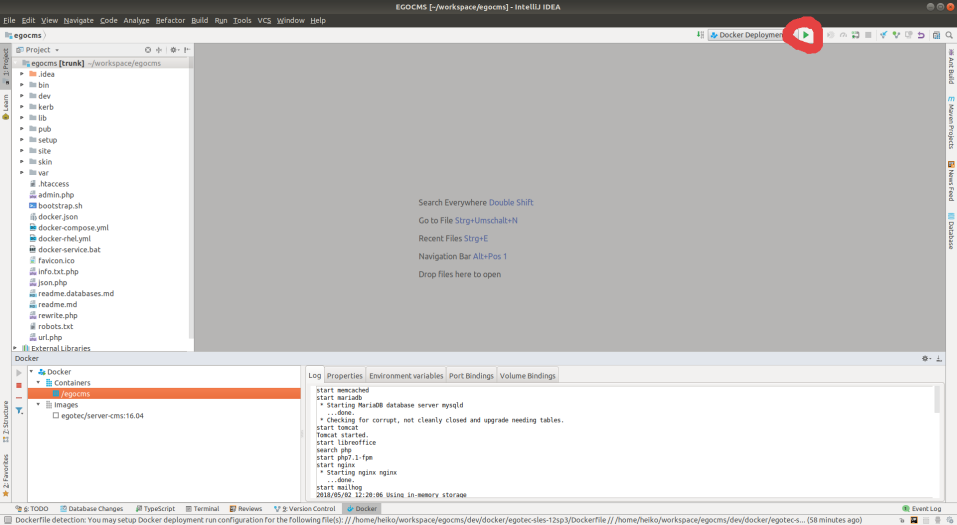Open Database side panel
Image resolution: width=957 pixels, height=525 pixels.
[x=951, y=231]
